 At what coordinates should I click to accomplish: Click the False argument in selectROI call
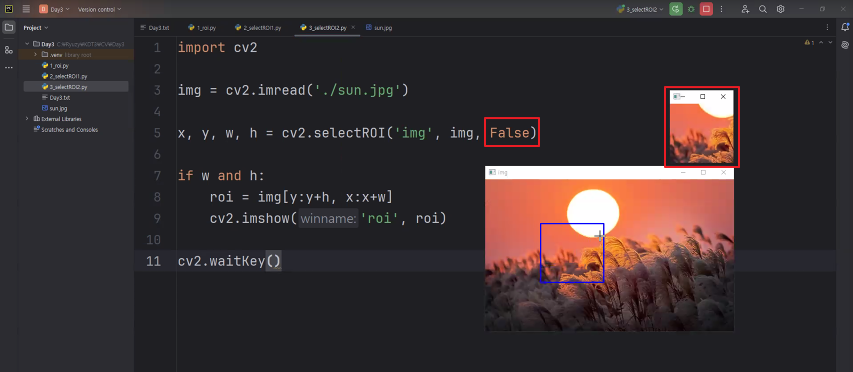pyautogui.click(x=510, y=133)
